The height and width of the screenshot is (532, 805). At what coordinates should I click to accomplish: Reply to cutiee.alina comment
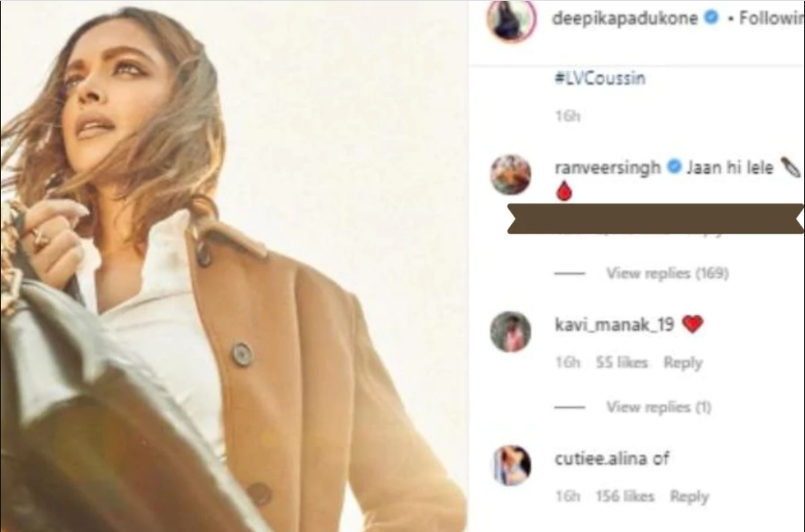pos(689,496)
